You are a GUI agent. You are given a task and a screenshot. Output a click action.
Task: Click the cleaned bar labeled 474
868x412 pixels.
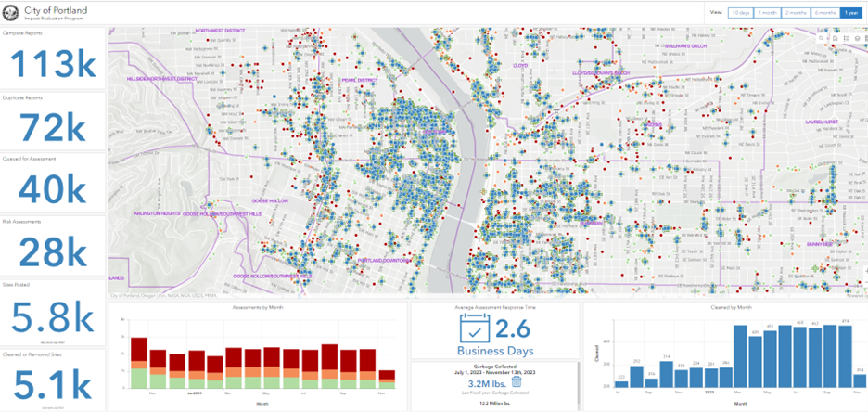pos(844,356)
